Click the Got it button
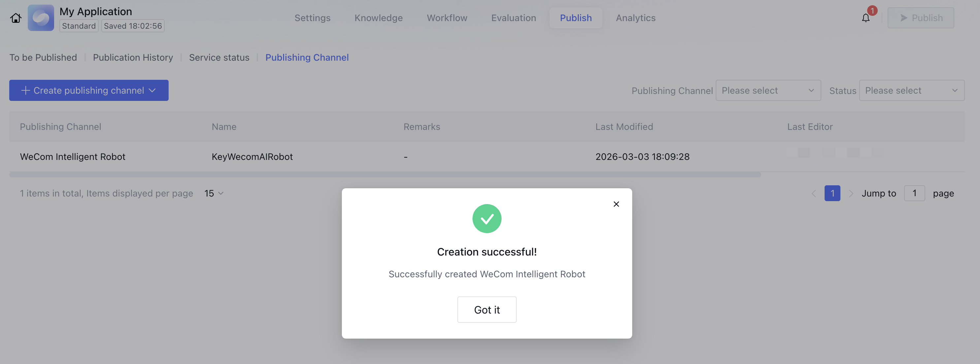This screenshot has width=980, height=364. click(487, 310)
